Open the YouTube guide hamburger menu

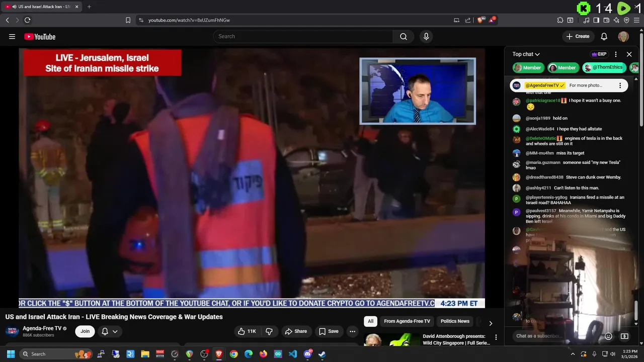(x=12, y=36)
